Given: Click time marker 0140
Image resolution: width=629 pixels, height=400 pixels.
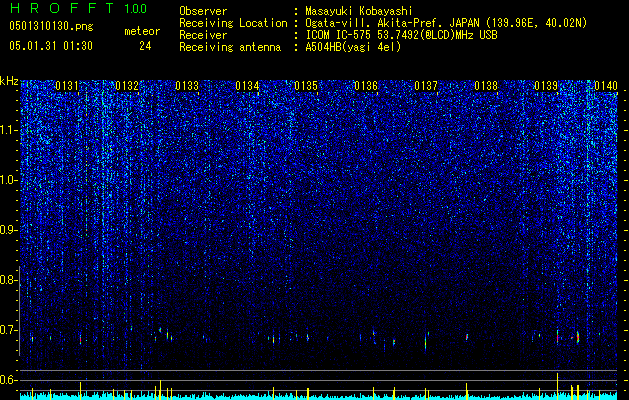Looking at the screenshot, I should pos(606,86).
